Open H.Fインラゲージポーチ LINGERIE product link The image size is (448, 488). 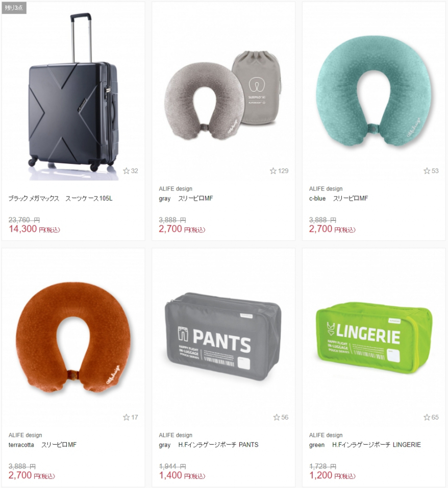point(365,445)
